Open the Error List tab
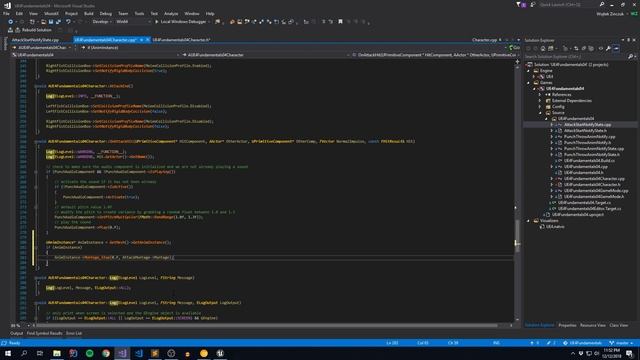This screenshot has width=640, height=360. coord(74,333)
